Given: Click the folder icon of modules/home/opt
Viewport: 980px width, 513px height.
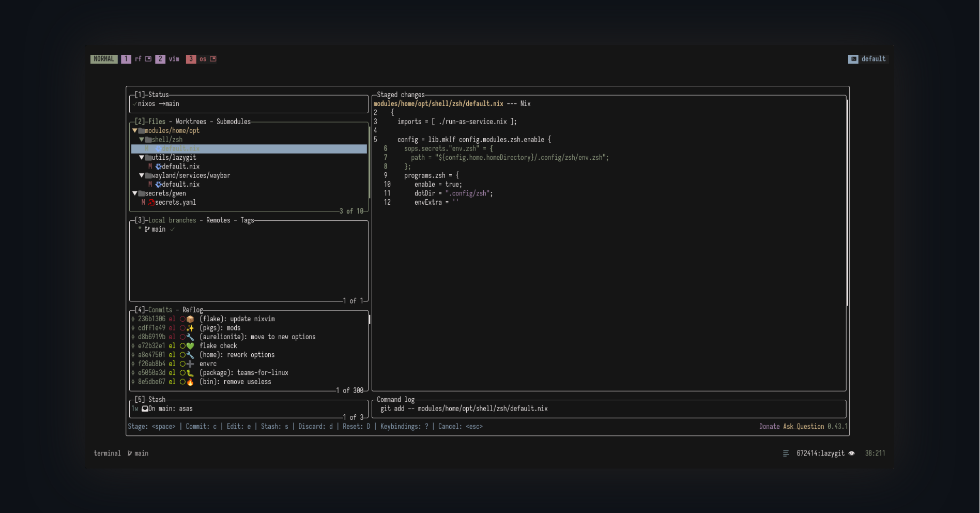Looking at the screenshot, I should [x=141, y=131].
